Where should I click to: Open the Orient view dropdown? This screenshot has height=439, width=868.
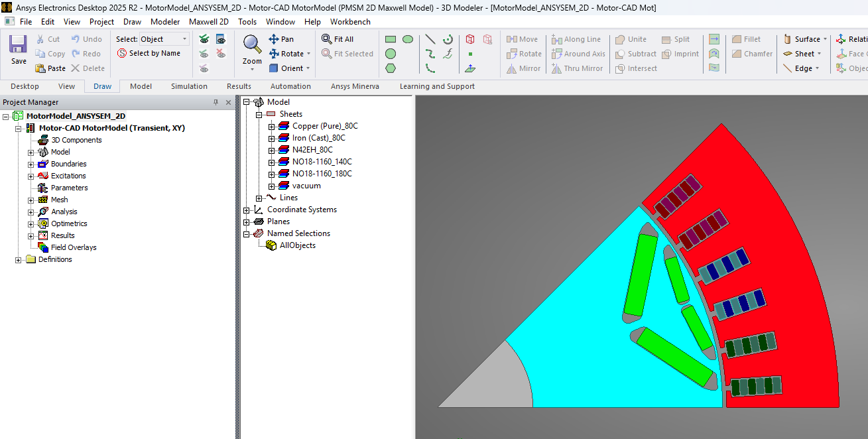tap(309, 68)
